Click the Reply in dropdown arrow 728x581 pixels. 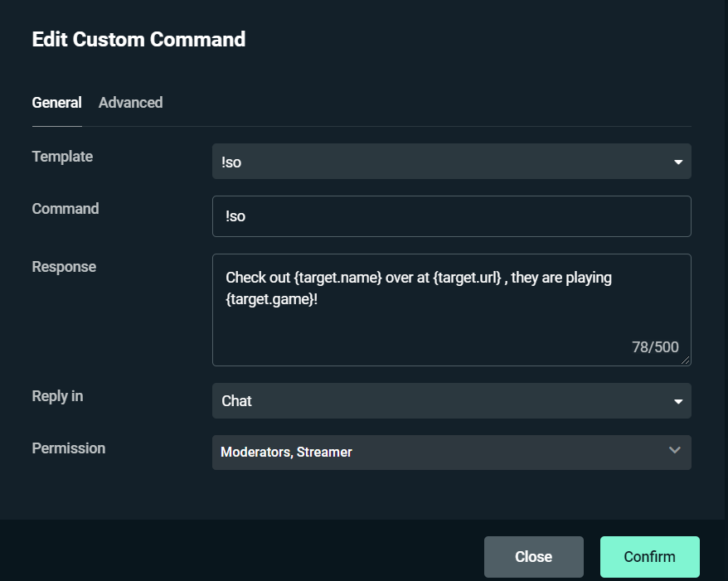[678, 401]
